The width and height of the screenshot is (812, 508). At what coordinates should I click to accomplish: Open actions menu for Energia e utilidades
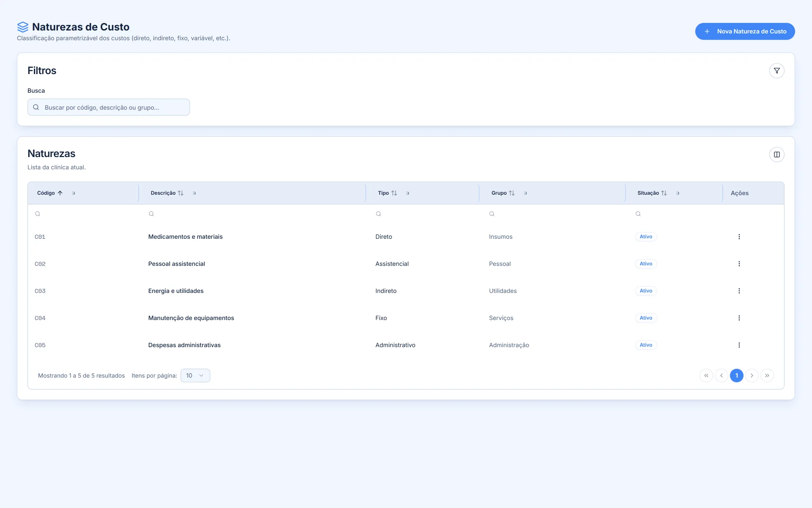[x=739, y=291]
